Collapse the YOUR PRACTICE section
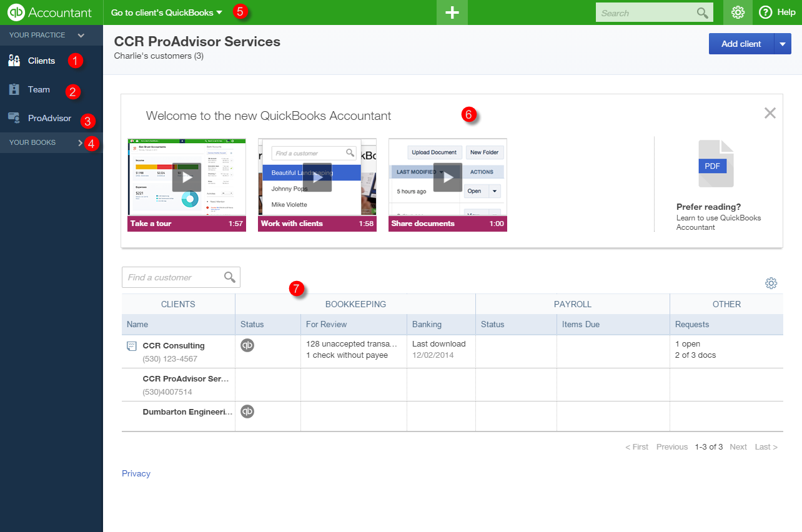Screen dimensions: 802x532 (81, 35)
